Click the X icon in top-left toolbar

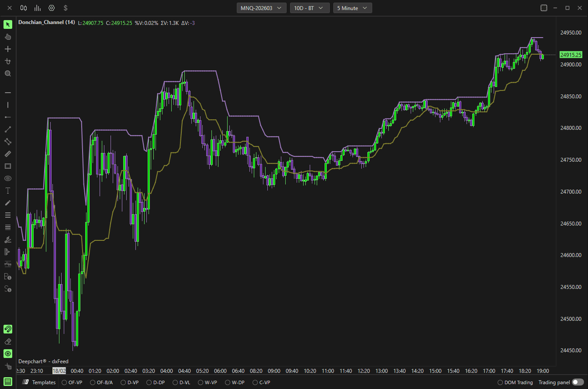pyautogui.click(x=10, y=8)
